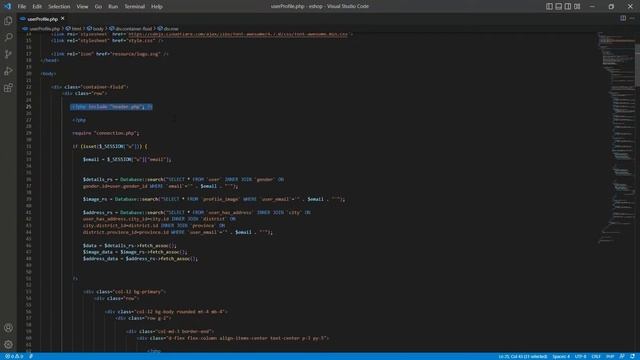Click the isset $_SESSION if statement

click(x=110, y=146)
